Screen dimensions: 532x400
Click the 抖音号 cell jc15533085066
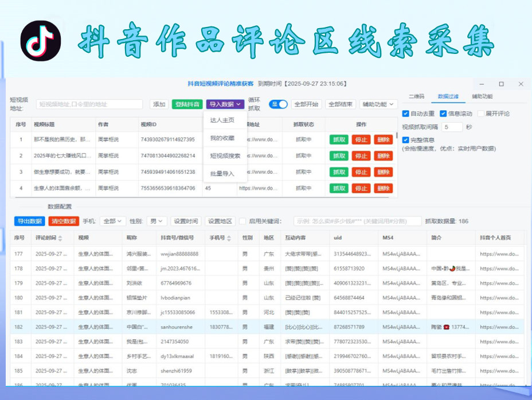pos(178,312)
